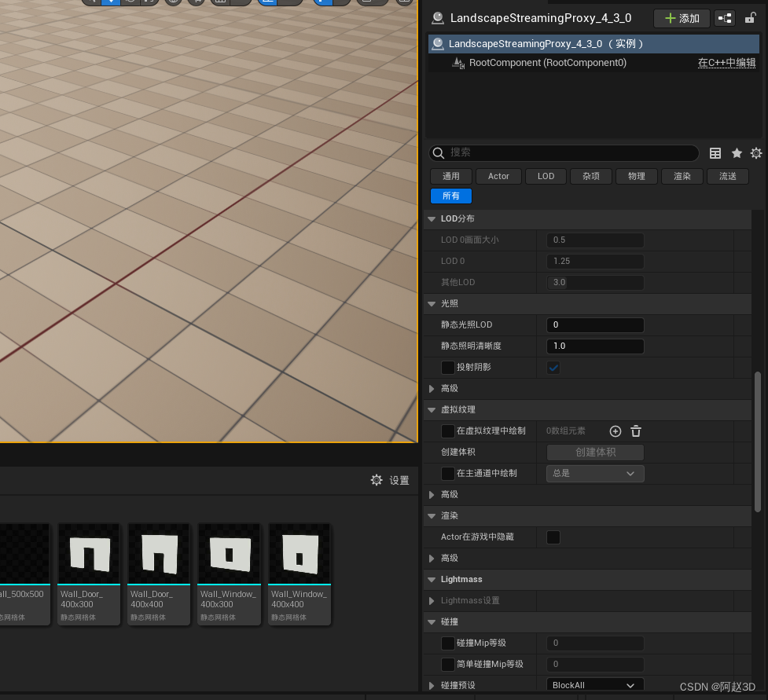Click the 创建体积 button

pos(595,453)
